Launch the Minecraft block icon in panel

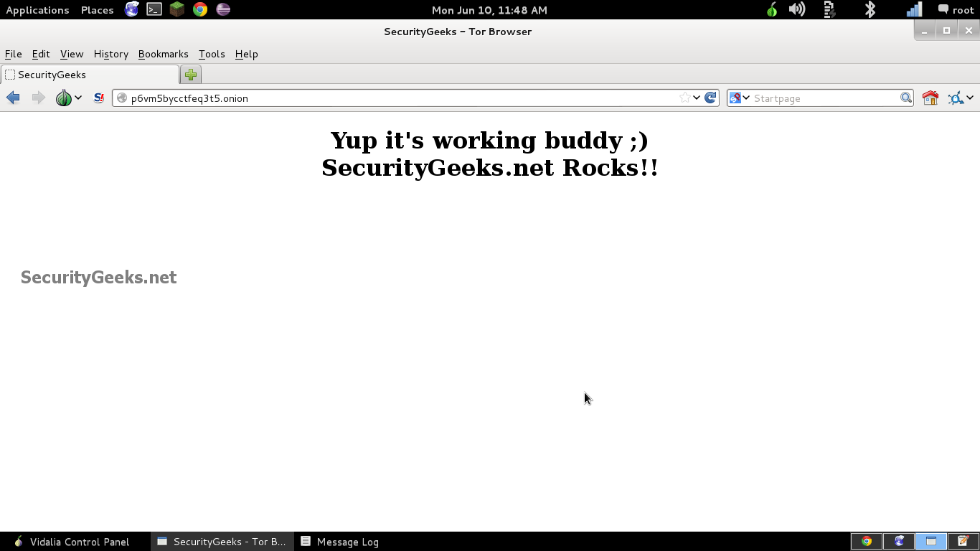coord(177,9)
